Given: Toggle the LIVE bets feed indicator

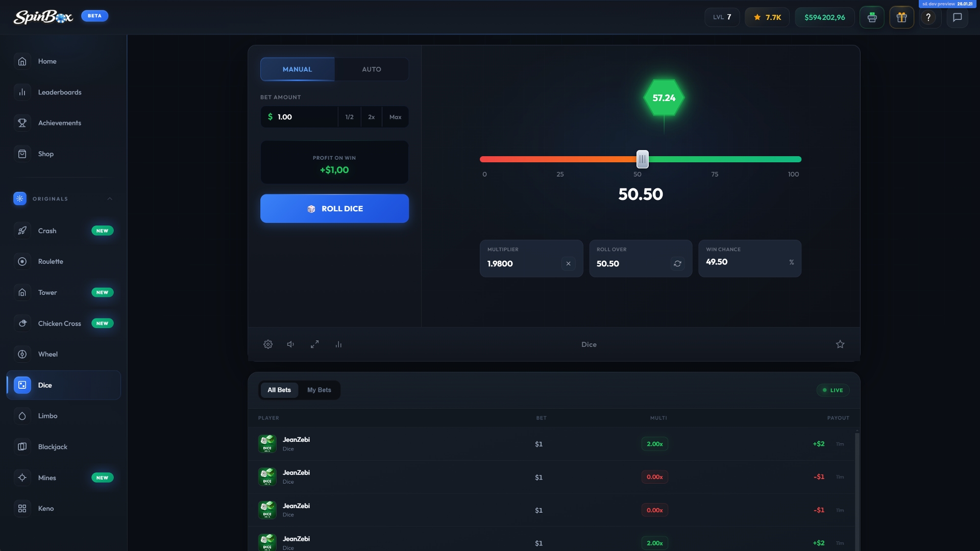Looking at the screenshot, I should tap(832, 390).
